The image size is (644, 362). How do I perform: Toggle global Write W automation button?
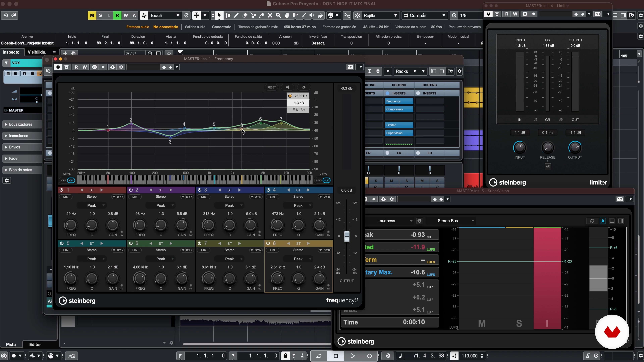pyautogui.click(x=126, y=15)
